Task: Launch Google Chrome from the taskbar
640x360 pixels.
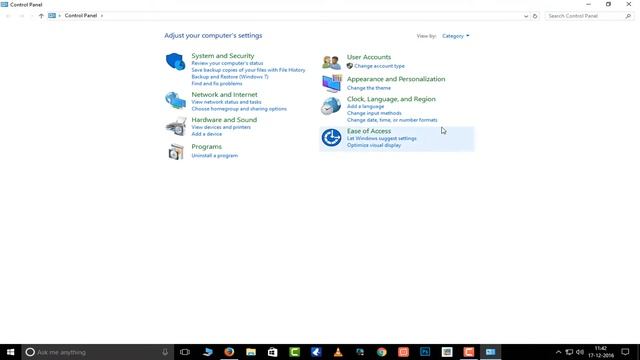Action: coord(382,352)
